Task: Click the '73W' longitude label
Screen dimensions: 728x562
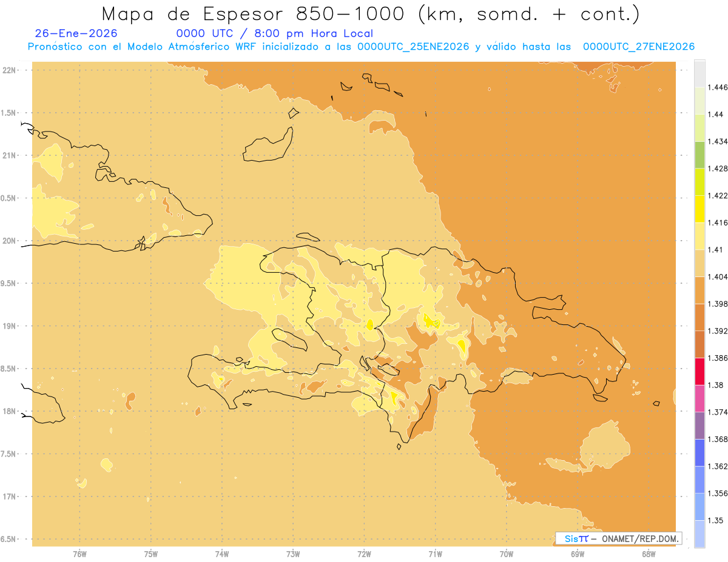Action: (x=293, y=554)
